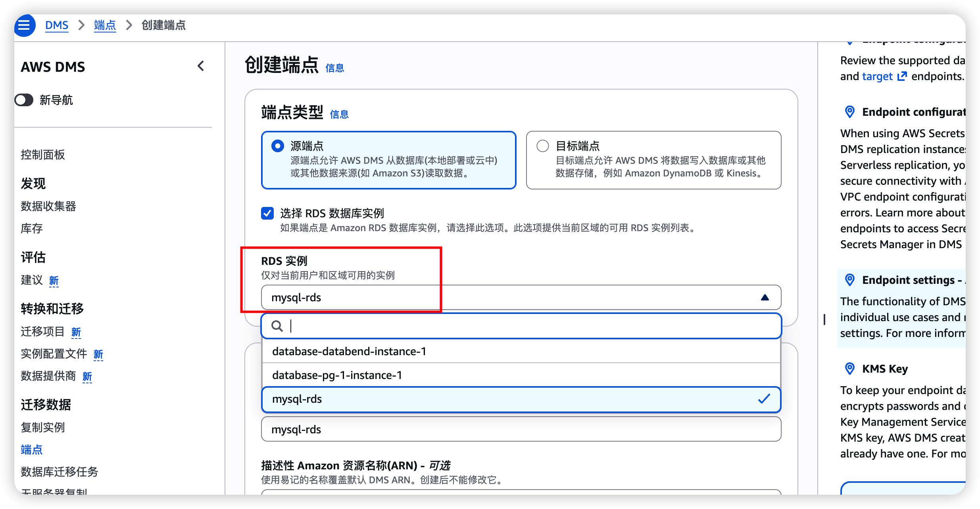Collapse the RDS 实例 dropdown arrow
Screen dimensions: 980x509
pyautogui.click(x=765, y=297)
